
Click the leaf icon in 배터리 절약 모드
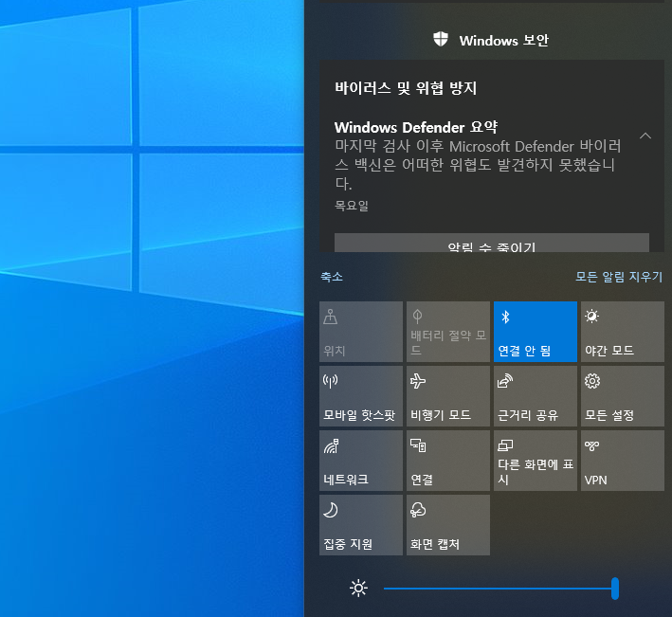point(417,317)
